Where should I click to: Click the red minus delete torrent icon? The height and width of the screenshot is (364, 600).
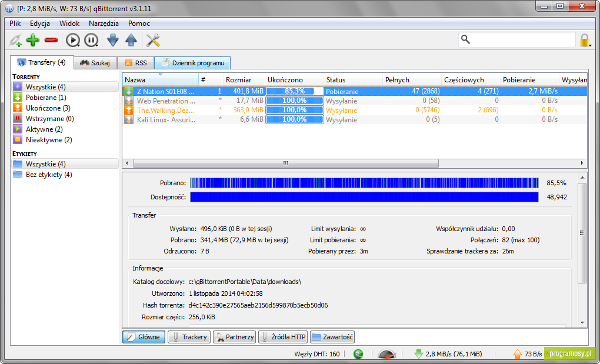pyautogui.click(x=51, y=40)
